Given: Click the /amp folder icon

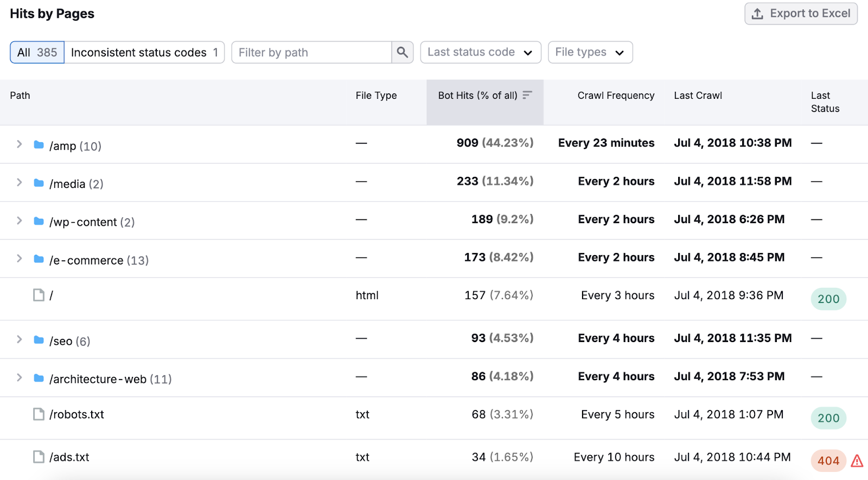Looking at the screenshot, I should click(39, 144).
